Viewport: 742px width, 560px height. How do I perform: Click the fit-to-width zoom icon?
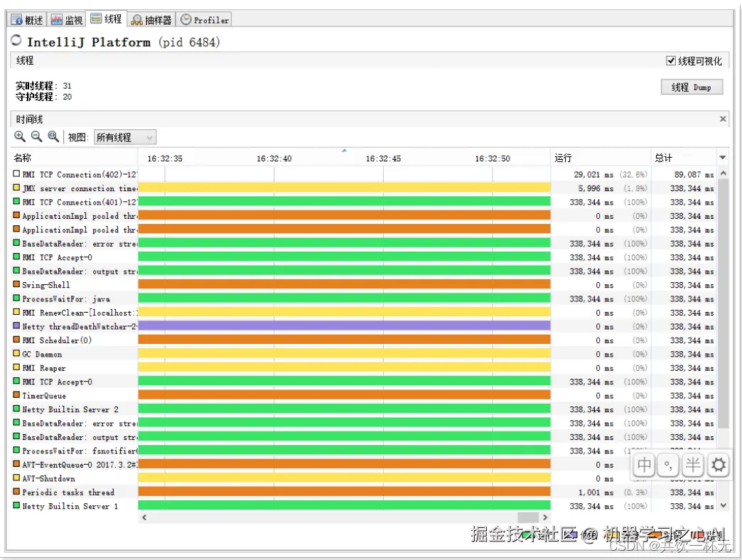(x=53, y=136)
